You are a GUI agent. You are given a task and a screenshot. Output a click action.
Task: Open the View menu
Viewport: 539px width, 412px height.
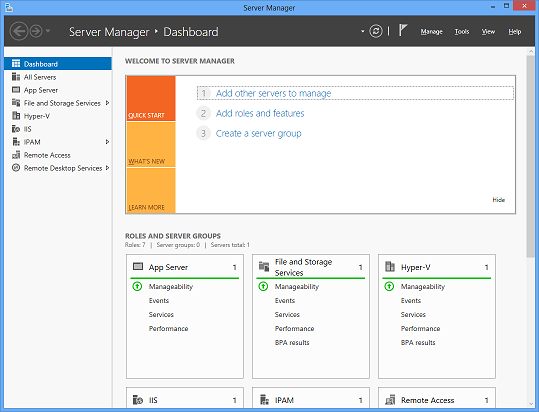point(488,32)
